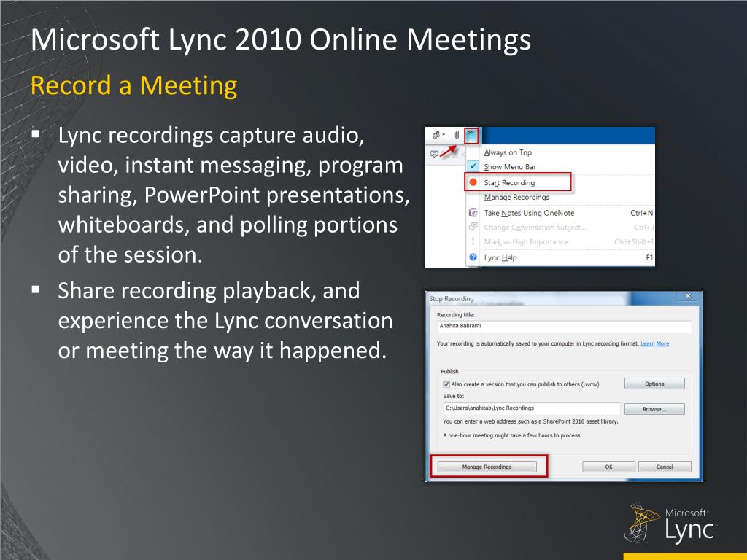Choose Manage Recordings in the menu
Image resolution: width=747 pixels, height=560 pixels.
[516, 197]
